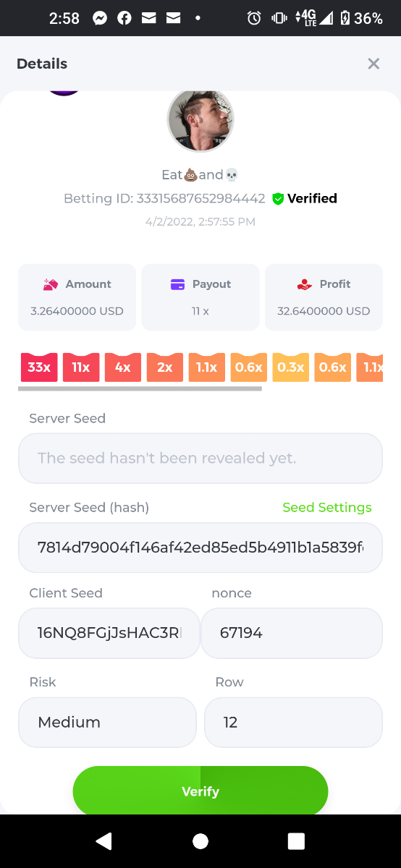
Task: Focus the Server Seed hash field
Action: (x=200, y=548)
